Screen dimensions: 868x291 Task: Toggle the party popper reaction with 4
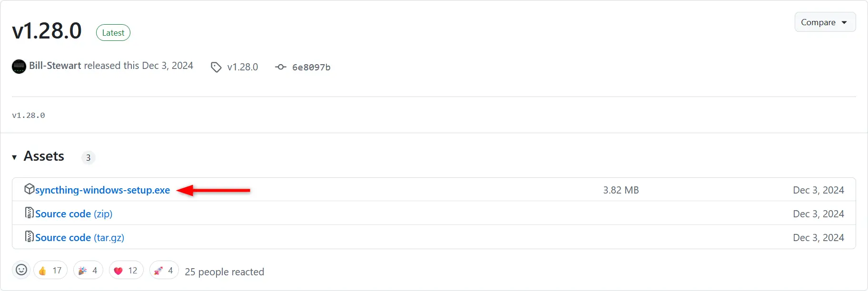click(88, 270)
